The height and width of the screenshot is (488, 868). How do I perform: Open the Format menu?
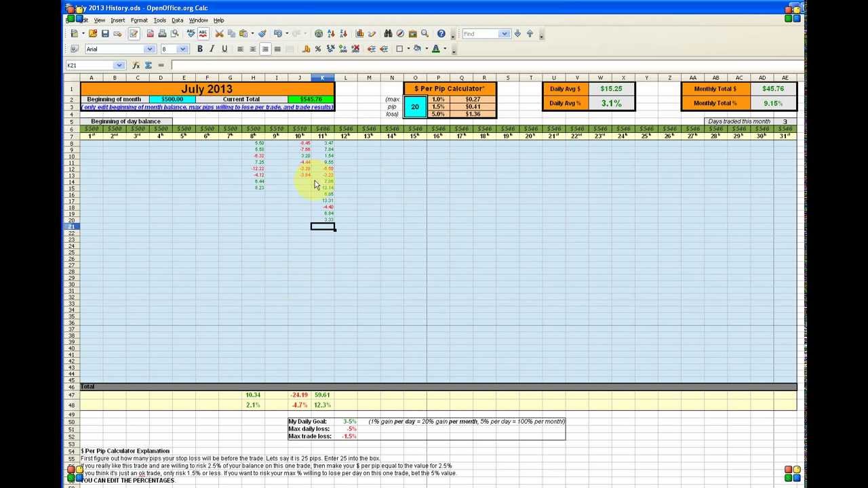pos(139,20)
